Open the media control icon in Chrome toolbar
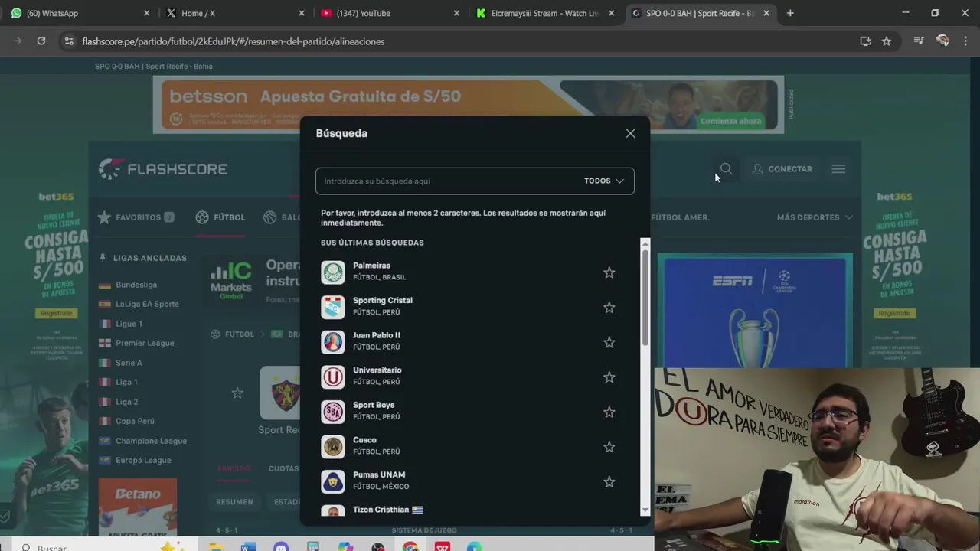The height and width of the screenshot is (551, 980). [919, 41]
